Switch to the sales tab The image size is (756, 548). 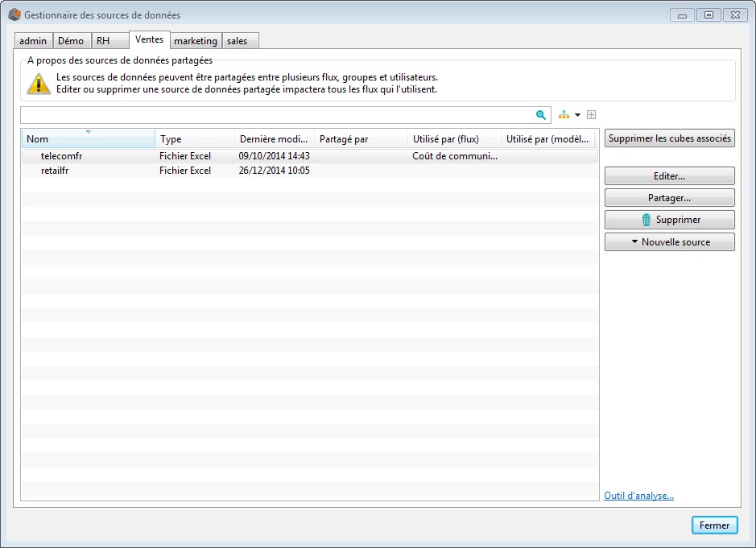tap(238, 41)
